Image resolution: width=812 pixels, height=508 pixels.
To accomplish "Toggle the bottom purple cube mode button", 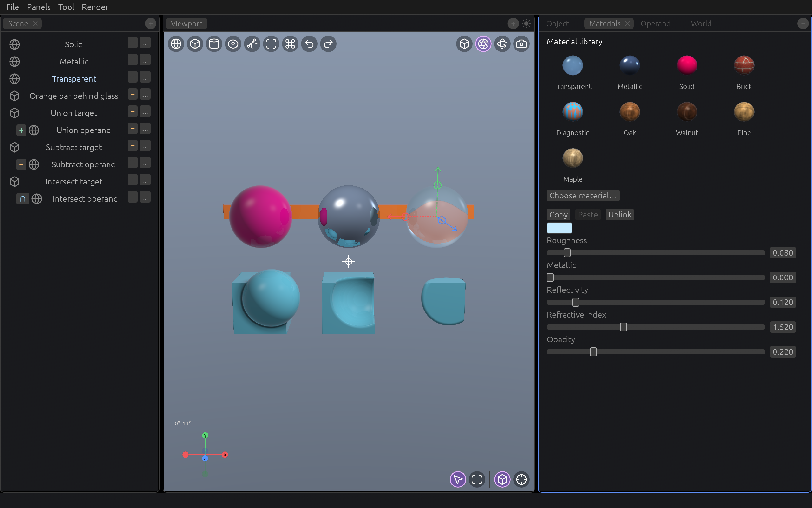I will point(502,479).
